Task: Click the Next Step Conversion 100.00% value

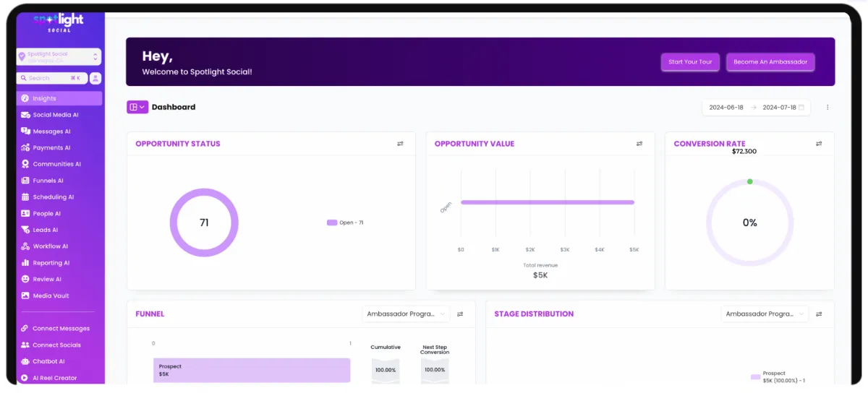Action: coord(435,370)
